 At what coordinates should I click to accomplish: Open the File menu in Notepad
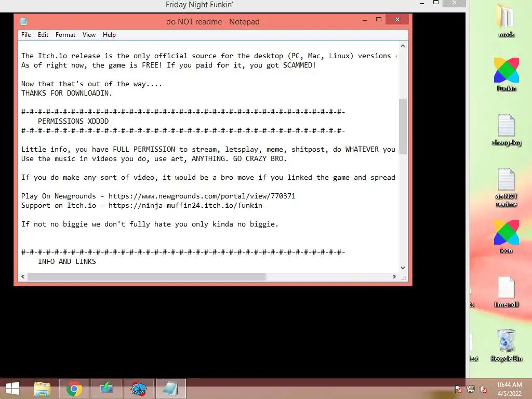[x=26, y=35]
